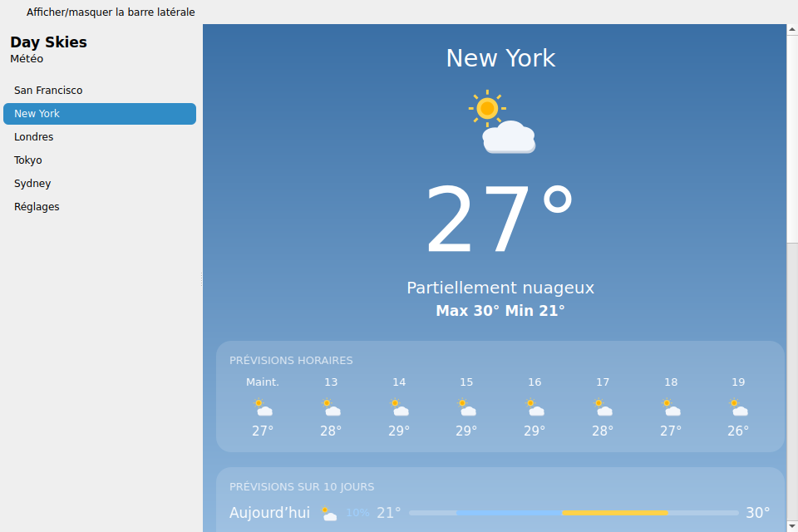Screen dimensions: 798x532
Task: Select San Francisco in sidebar
Action: [100, 90]
